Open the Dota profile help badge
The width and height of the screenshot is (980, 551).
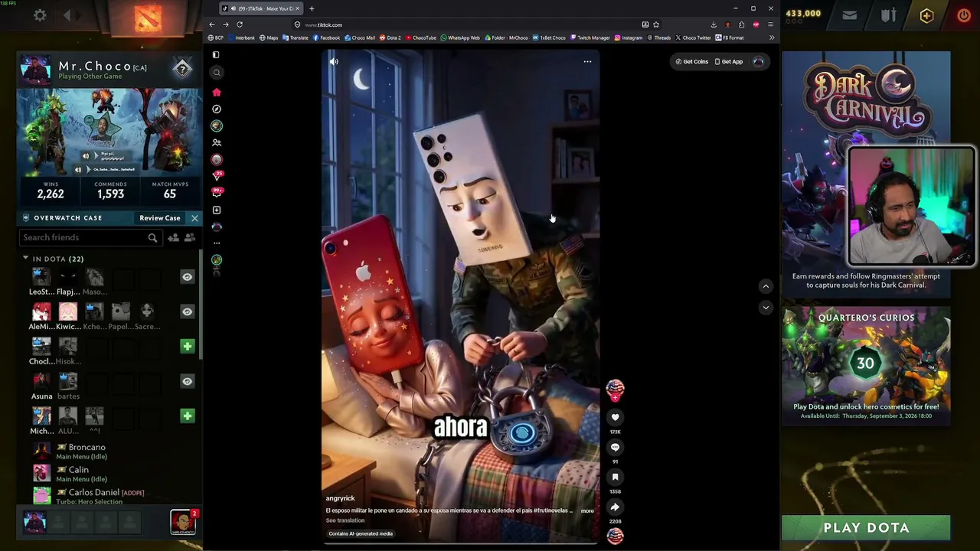(182, 69)
